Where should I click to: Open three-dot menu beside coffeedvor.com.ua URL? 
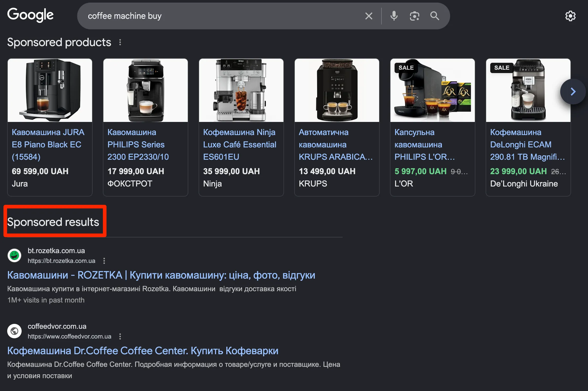pyautogui.click(x=120, y=336)
